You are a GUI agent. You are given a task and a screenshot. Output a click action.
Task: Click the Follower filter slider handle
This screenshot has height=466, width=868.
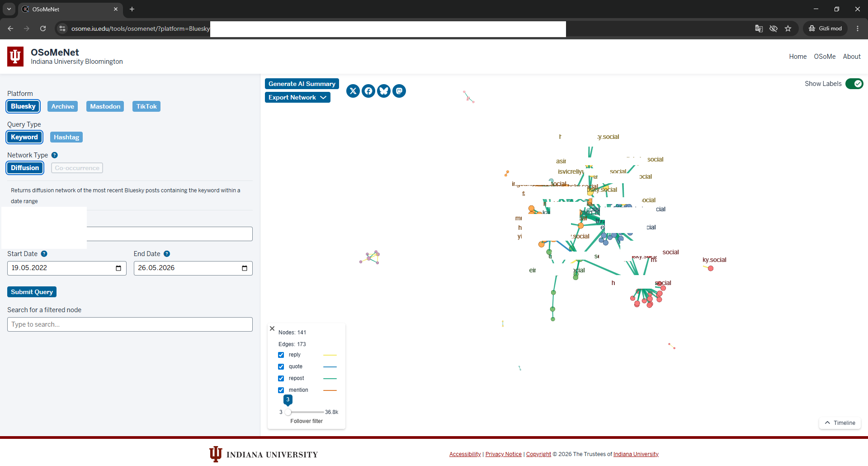coord(288,412)
